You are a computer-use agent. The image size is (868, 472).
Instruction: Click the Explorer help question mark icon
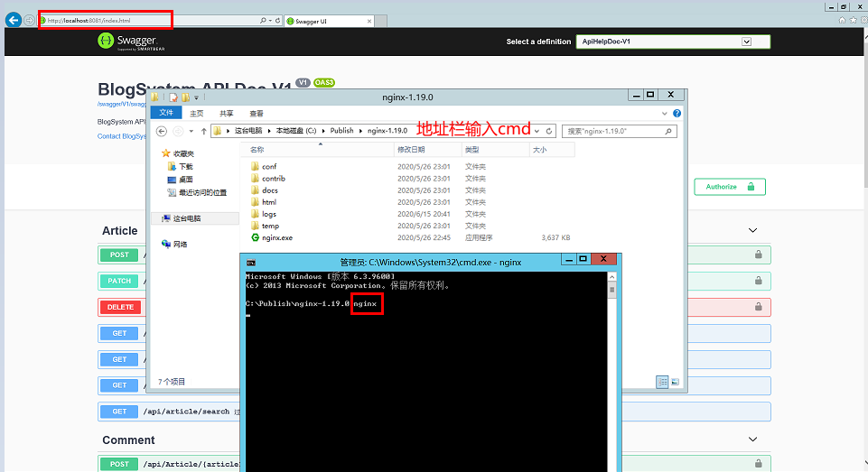coord(677,114)
